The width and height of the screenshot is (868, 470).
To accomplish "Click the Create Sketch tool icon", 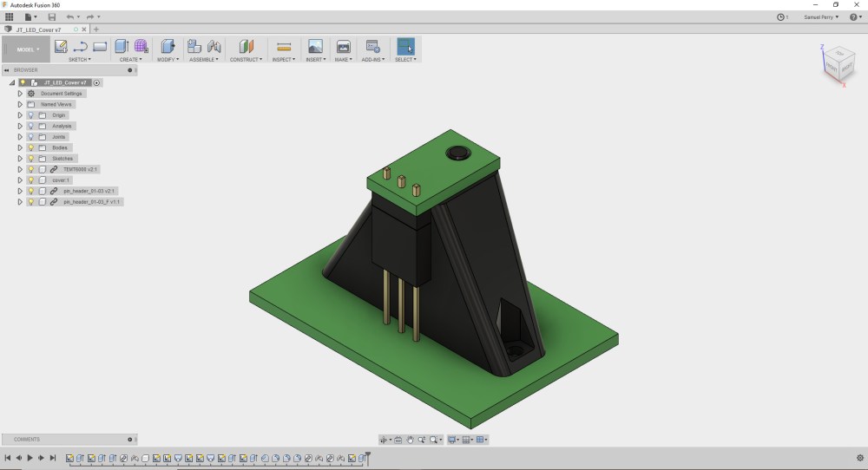I will (61, 47).
